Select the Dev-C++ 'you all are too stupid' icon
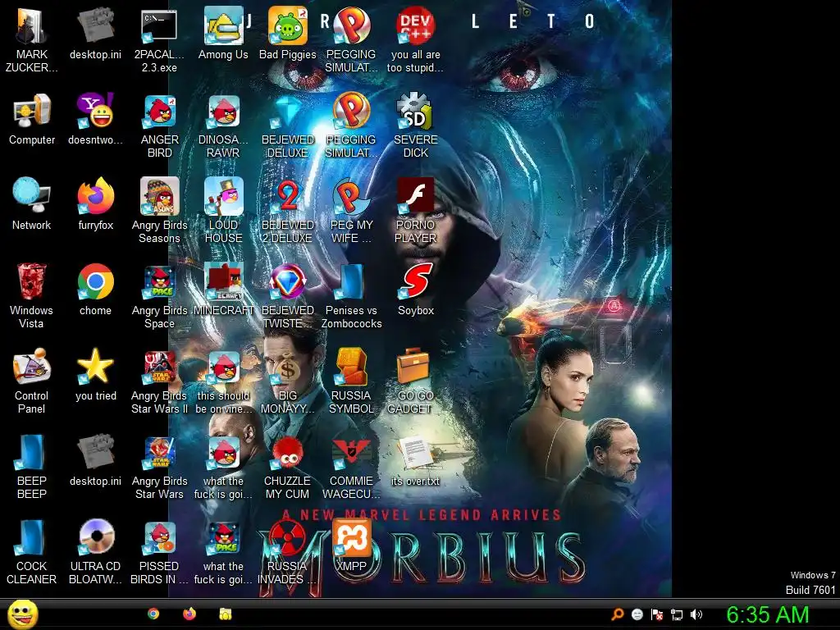 [415, 39]
